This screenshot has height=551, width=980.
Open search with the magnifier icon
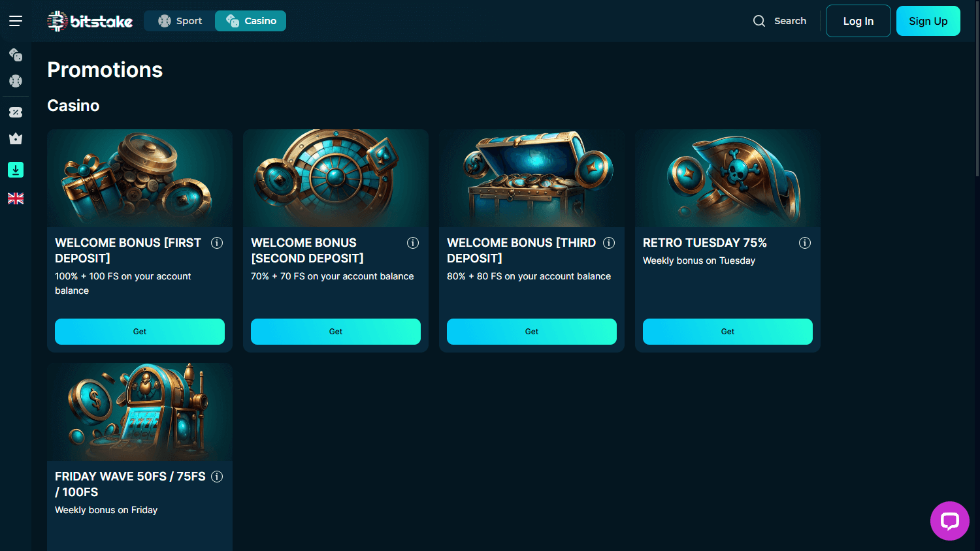pyautogui.click(x=759, y=20)
